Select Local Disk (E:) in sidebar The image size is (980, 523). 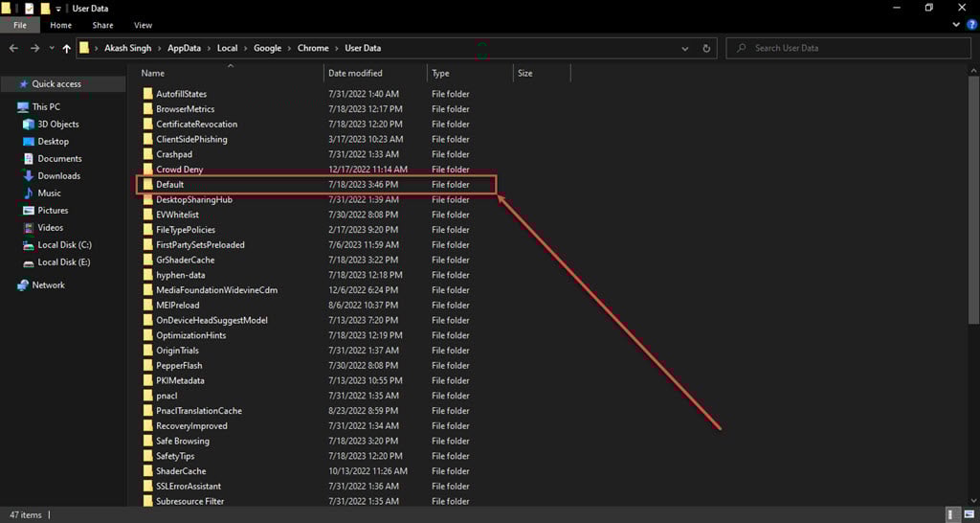click(x=56, y=262)
